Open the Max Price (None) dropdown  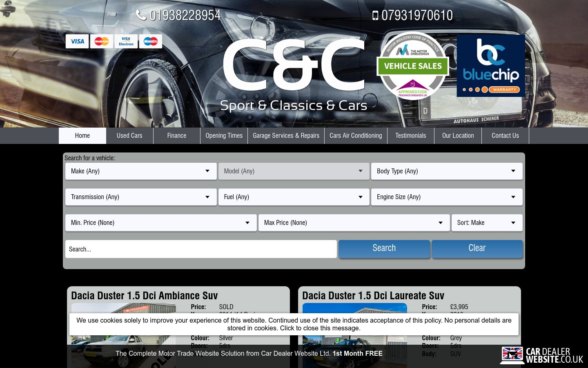(354, 223)
